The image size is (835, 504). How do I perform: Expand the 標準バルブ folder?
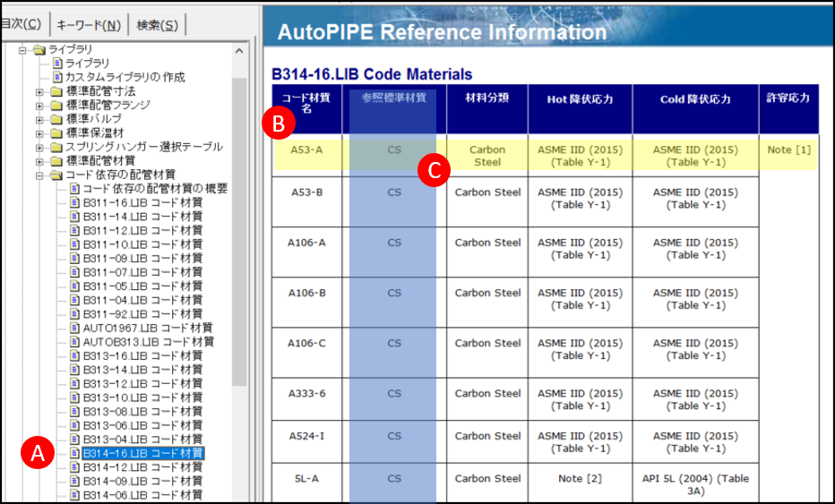[39, 119]
